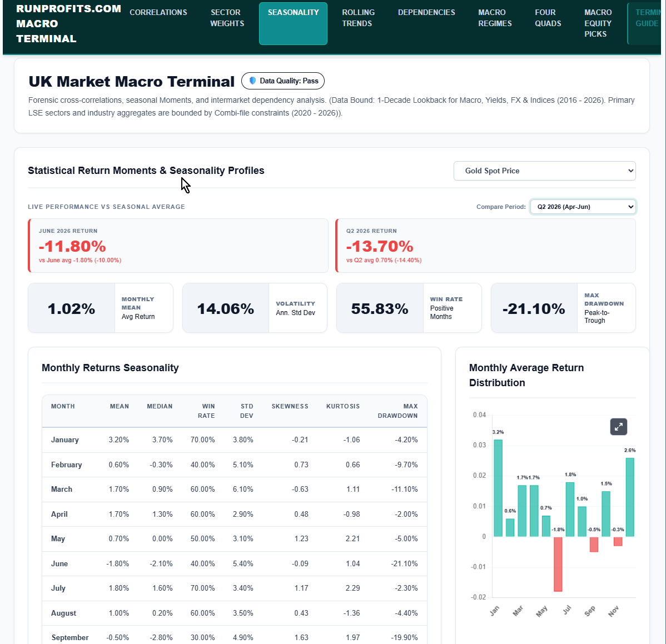Image resolution: width=666 pixels, height=644 pixels.
Task: Click Statistical Return Moments & Seasonality Profiles heading
Action: (146, 170)
